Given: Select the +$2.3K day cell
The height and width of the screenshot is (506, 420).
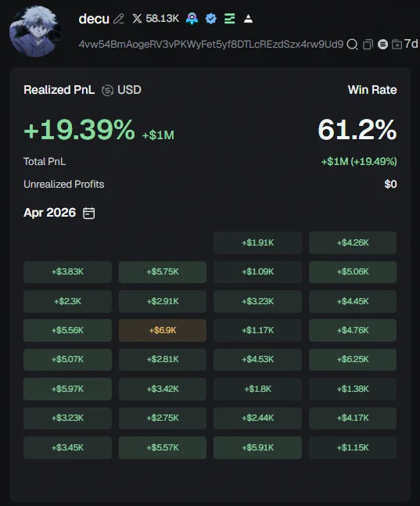Looking at the screenshot, I should pos(67,301).
